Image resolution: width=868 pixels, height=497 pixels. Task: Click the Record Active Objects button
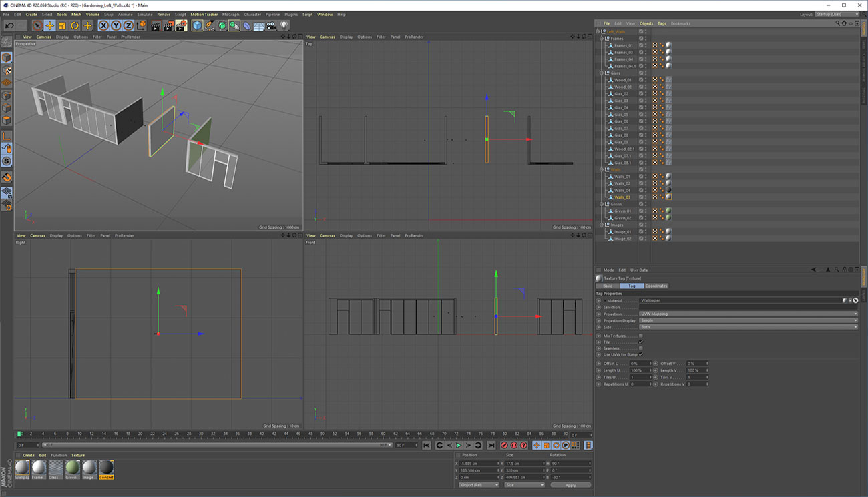tap(504, 445)
